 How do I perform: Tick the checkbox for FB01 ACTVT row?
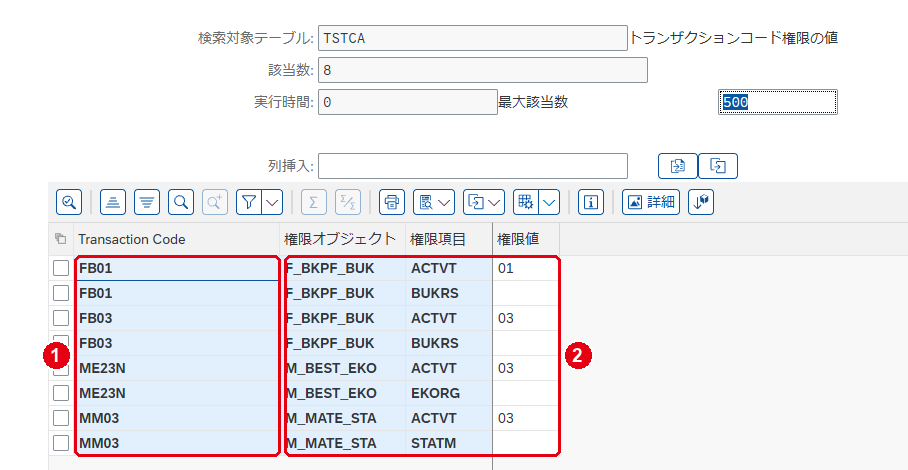(x=61, y=269)
